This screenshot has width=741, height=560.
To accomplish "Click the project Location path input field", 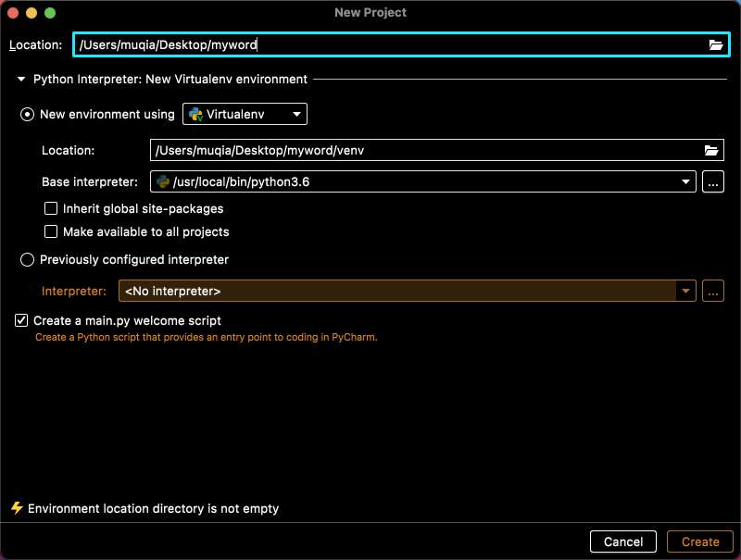I will [401, 44].
